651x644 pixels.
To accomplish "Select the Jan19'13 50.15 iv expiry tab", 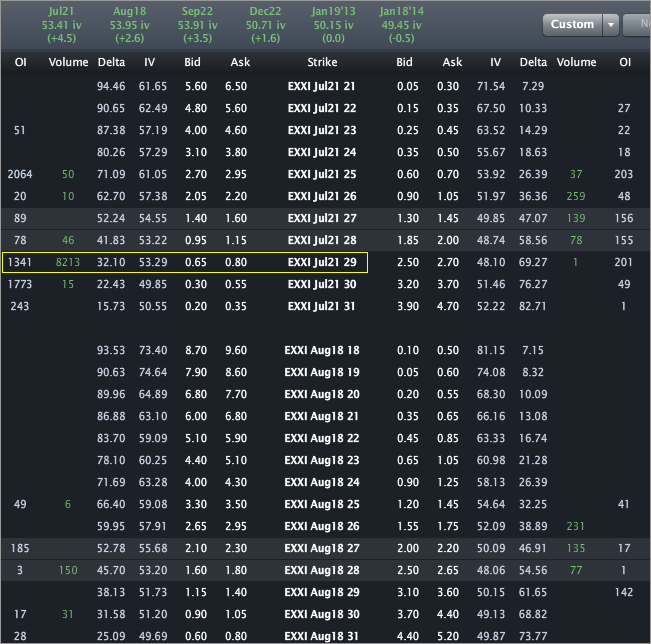I will 333,25.
